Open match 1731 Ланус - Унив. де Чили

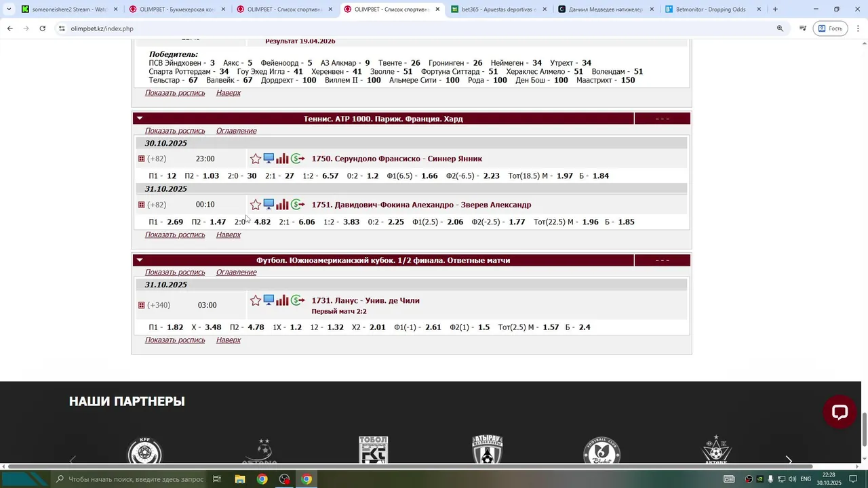pos(366,300)
